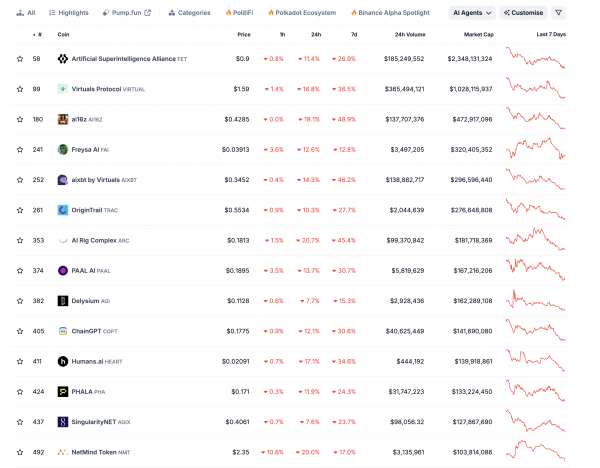
Task: Open the Categories tab
Action: pyautogui.click(x=189, y=13)
